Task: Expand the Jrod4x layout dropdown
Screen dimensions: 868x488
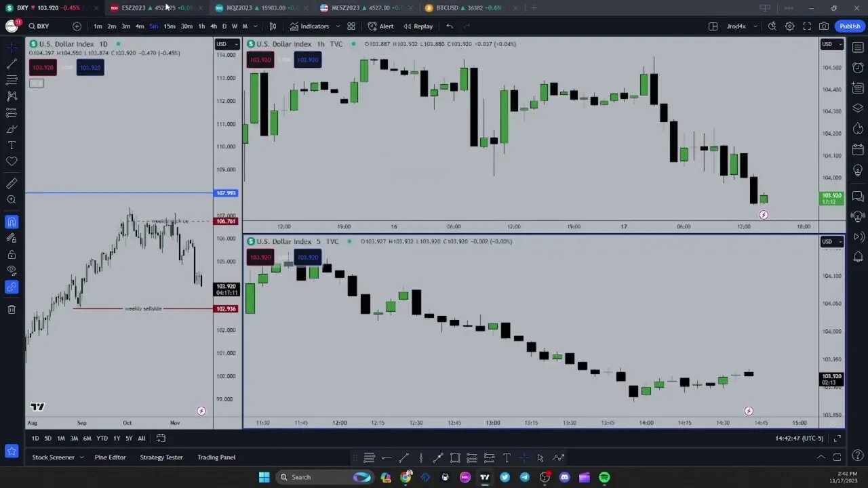Action: [x=755, y=26]
